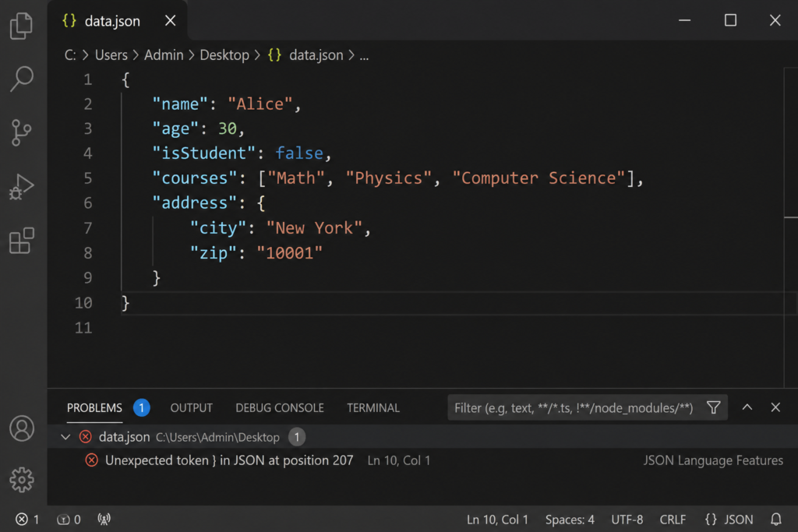The width and height of the screenshot is (798, 532).
Task: Switch to the OUTPUT tab
Action: 192,408
